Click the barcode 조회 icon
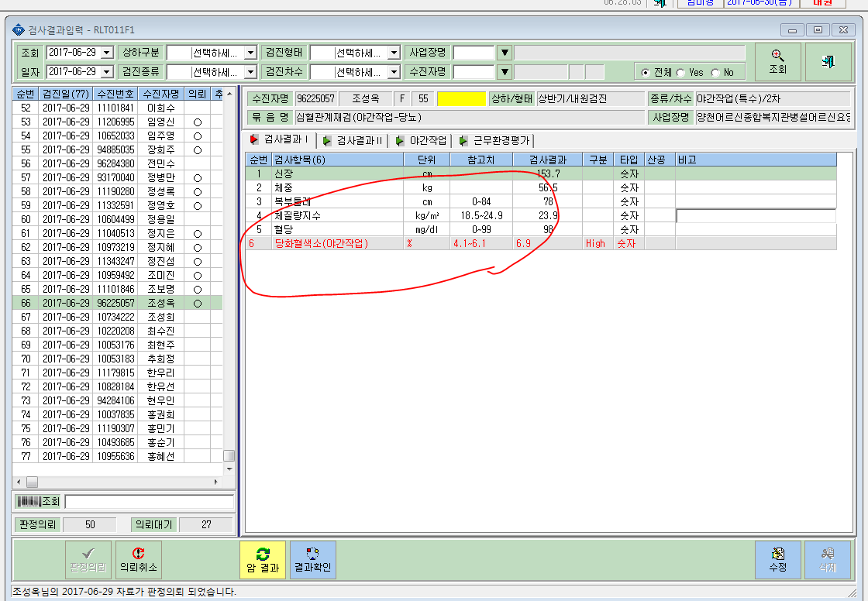Screen dimensions: 868x601 click(38, 501)
